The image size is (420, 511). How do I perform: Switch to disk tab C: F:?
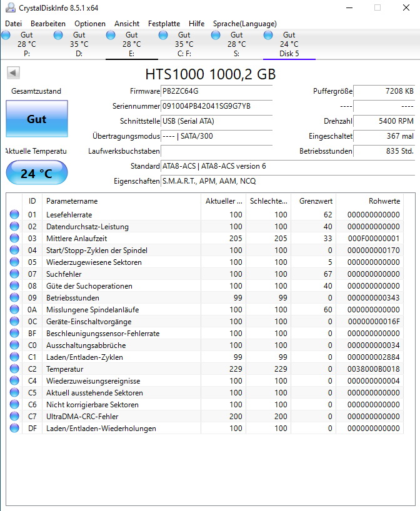coord(184,44)
